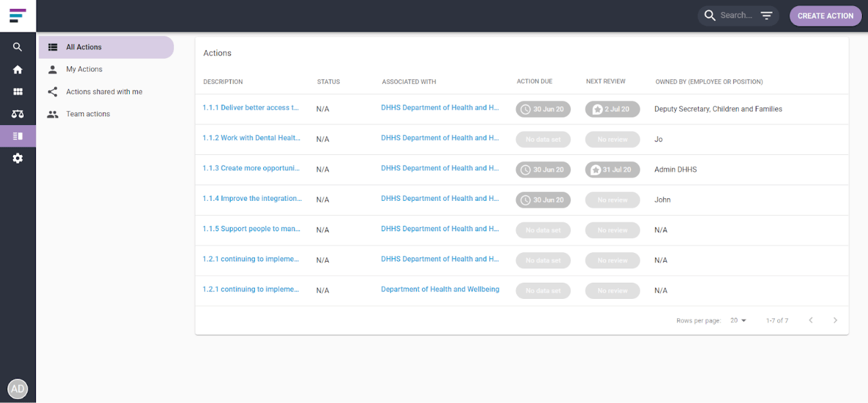Click owner Admin DHHS

coord(675,170)
